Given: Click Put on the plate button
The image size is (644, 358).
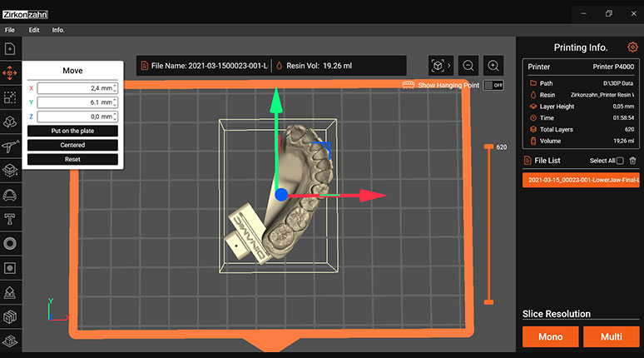Looking at the screenshot, I should tap(72, 131).
